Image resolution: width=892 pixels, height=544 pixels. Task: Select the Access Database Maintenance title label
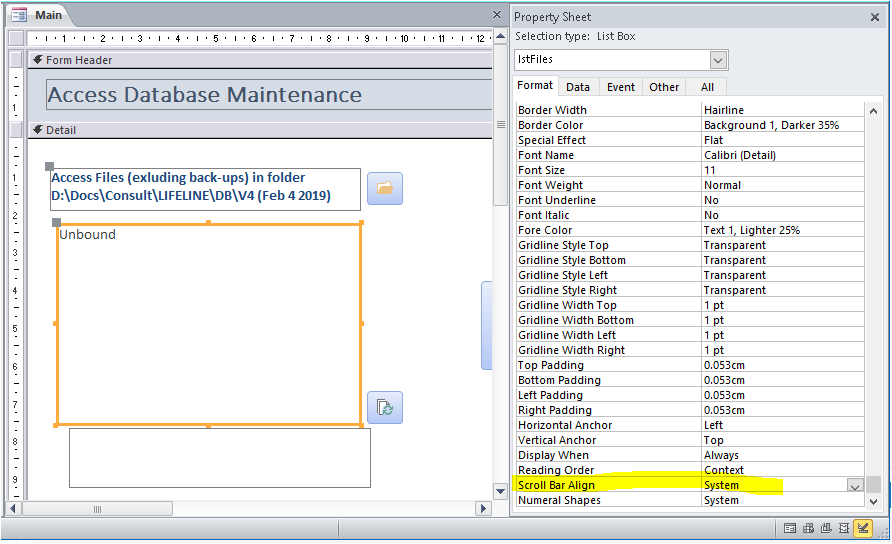(x=269, y=94)
